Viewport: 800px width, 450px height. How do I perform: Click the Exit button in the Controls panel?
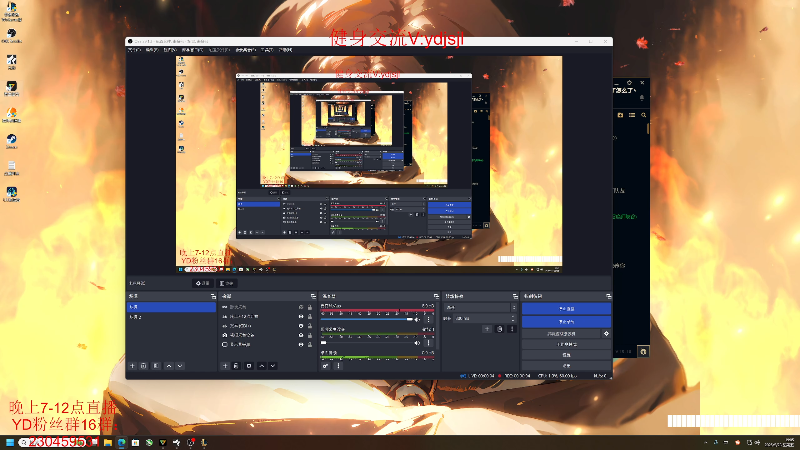point(566,365)
